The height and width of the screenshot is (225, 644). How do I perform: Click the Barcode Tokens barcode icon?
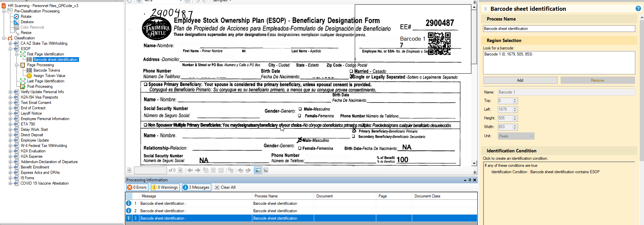29,70
